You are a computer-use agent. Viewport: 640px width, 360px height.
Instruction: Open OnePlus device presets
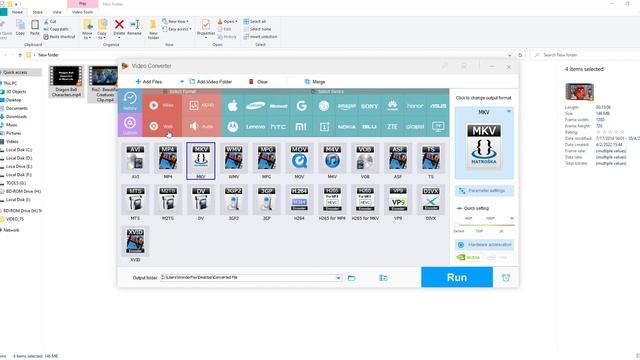click(324, 127)
